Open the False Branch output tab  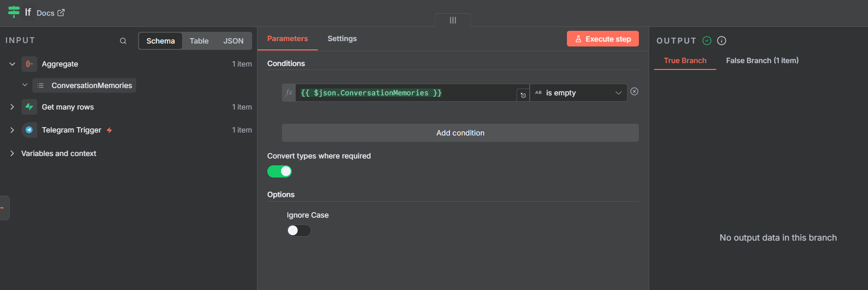(x=762, y=61)
